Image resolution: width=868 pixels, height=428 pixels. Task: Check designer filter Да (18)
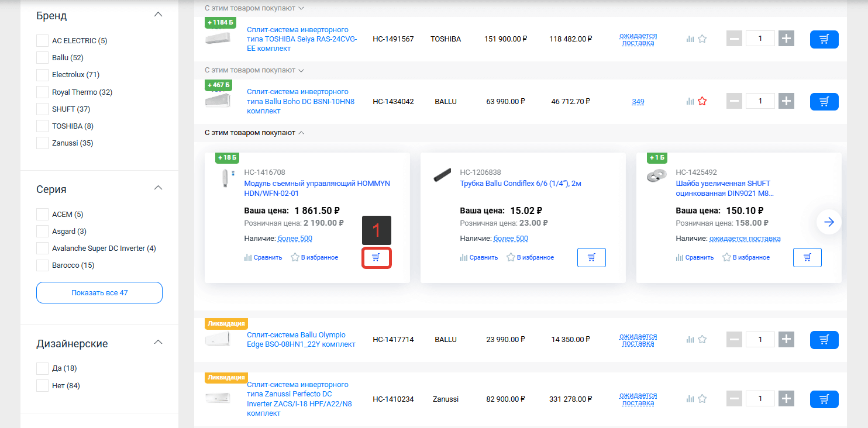tap(42, 368)
